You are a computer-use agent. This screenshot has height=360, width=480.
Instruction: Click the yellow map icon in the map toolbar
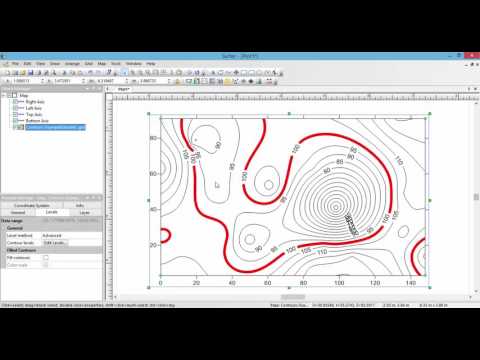[x=227, y=81]
